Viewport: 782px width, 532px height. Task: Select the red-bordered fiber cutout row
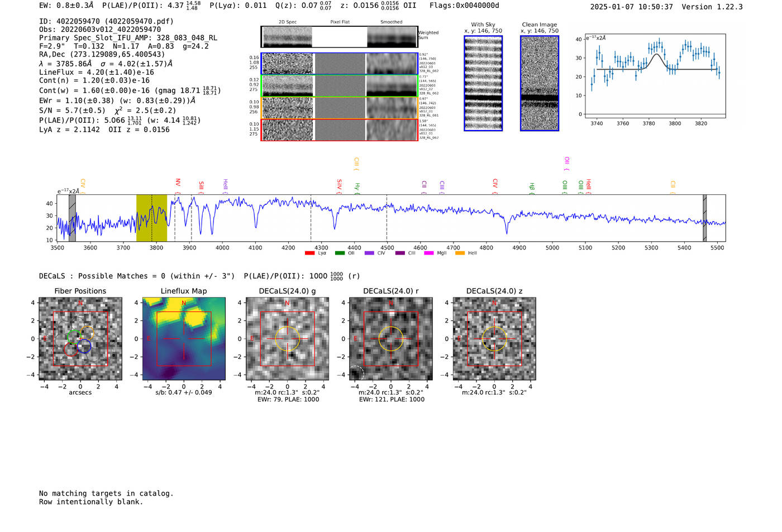[339, 130]
